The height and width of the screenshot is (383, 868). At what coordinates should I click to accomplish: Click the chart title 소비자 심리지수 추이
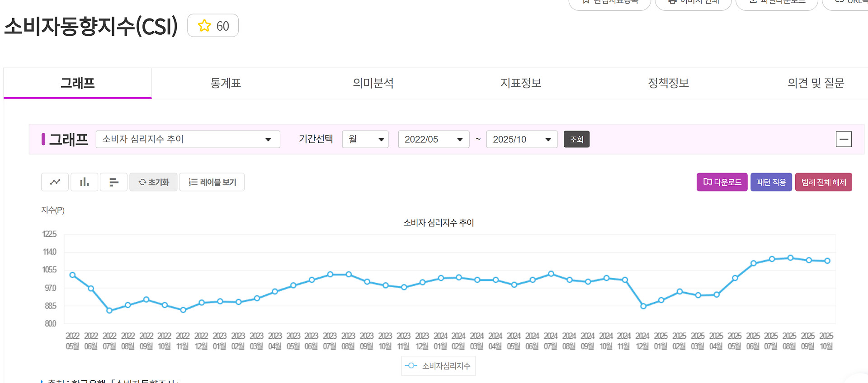pos(439,223)
